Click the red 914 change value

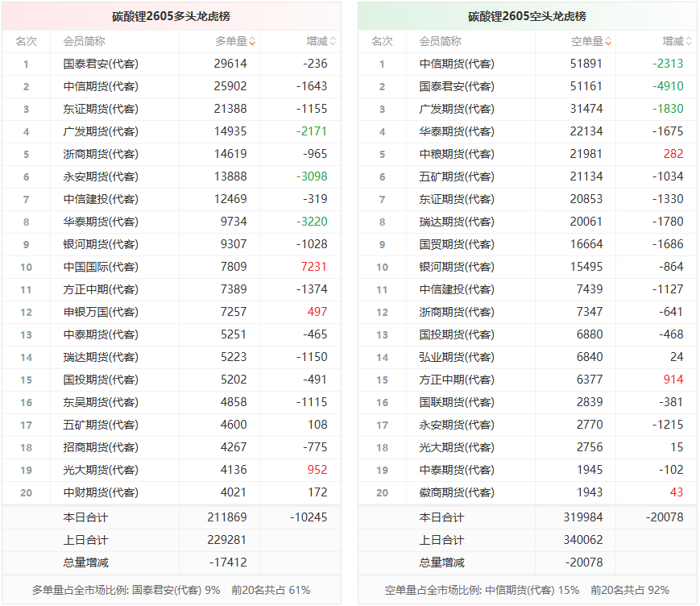pyautogui.click(x=673, y=380)
